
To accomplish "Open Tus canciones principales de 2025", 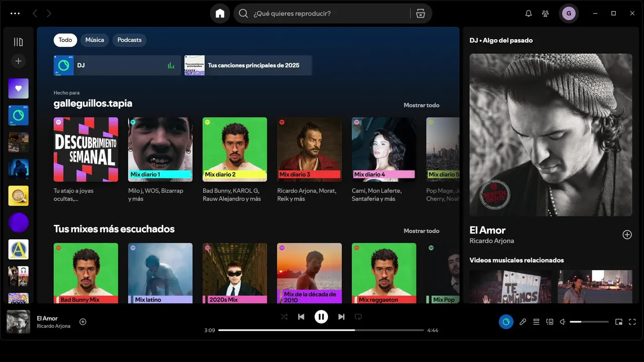I will pos(248,65).
